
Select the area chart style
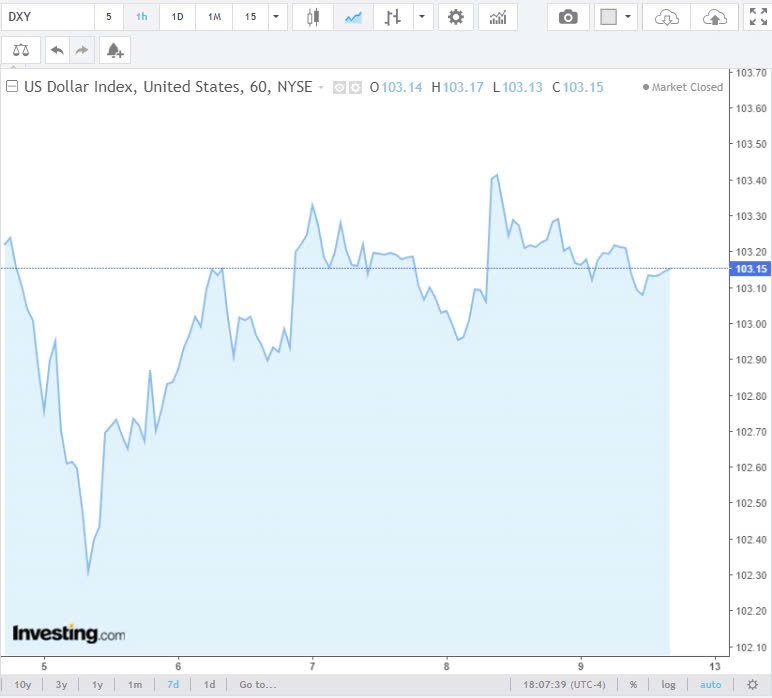[352, 17]
